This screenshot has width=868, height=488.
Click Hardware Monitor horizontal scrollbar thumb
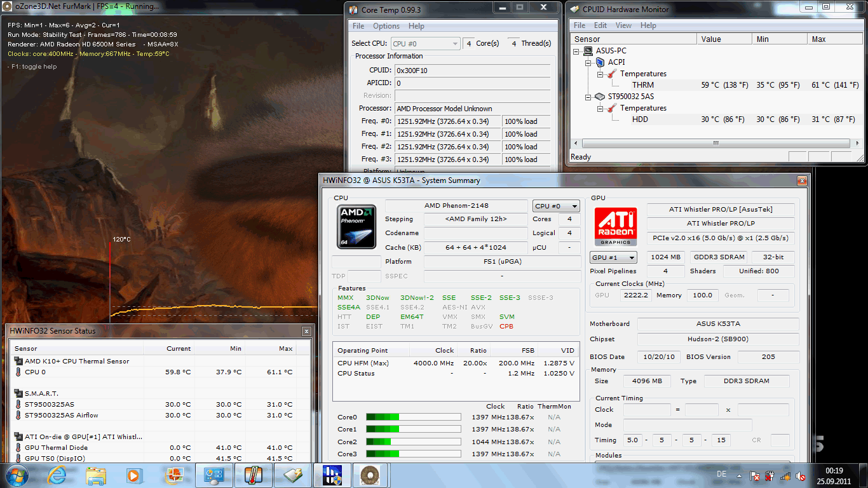715,143
